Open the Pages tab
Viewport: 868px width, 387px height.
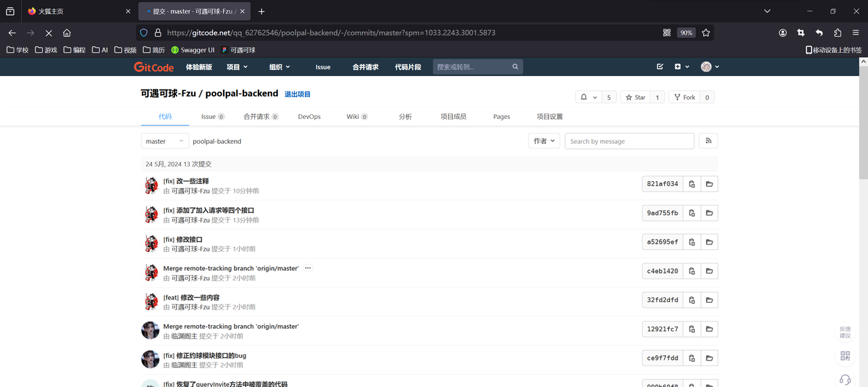pyautogui.click(x=501, y=117)
